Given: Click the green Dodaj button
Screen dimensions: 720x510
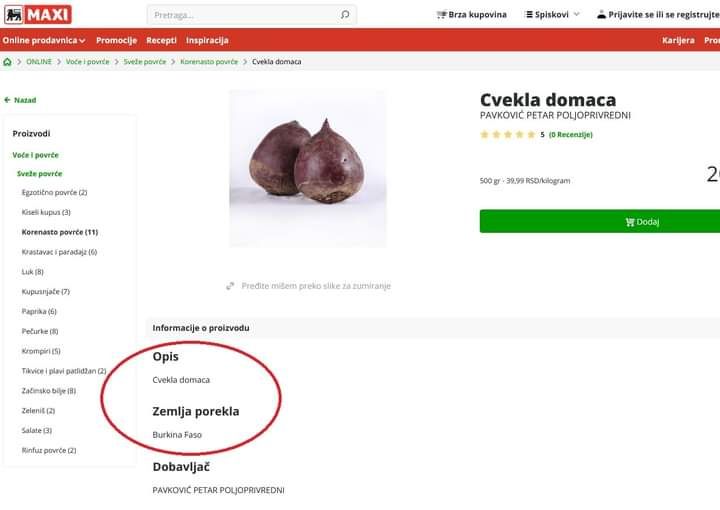Looking at the screenshot, I should click(x=600, y=222).
